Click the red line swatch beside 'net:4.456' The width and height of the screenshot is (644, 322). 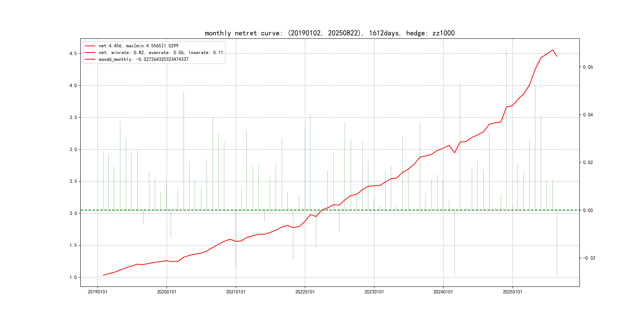click(x=90, y=46)
